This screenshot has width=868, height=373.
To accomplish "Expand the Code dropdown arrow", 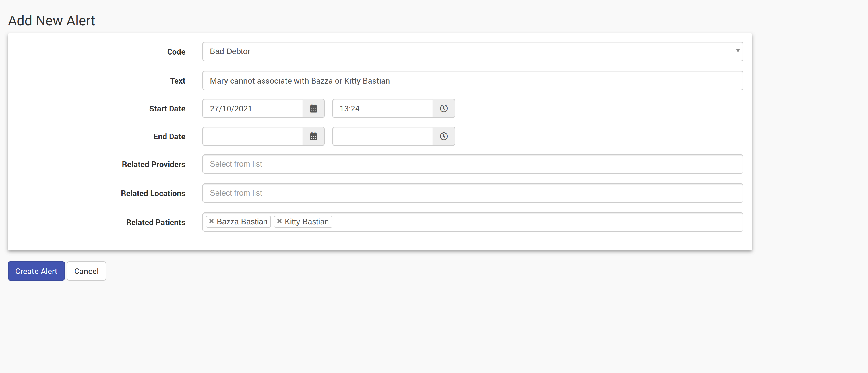I will 737,51.
